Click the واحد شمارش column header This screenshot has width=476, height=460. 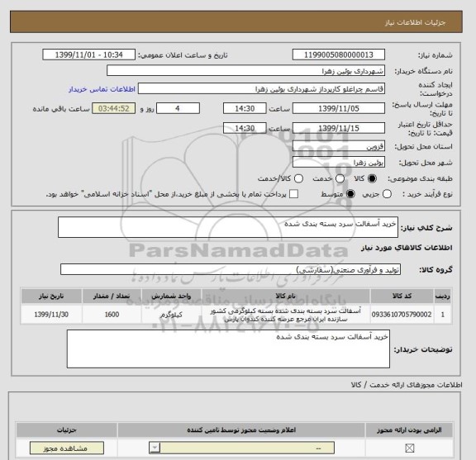pos(171,296)
